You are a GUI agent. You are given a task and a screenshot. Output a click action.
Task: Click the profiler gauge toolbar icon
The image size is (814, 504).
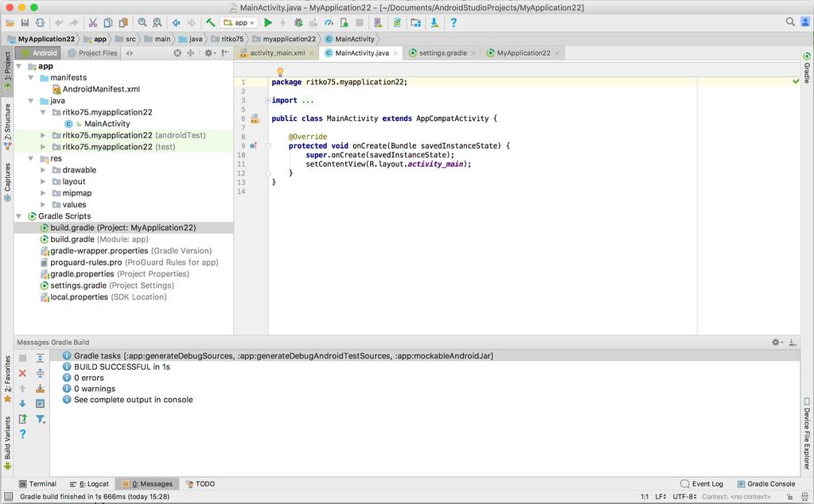(x=329, y=23)
